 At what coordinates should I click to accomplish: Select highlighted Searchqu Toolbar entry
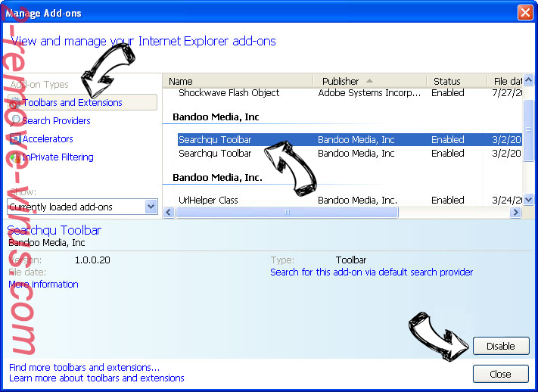click(350, 140)
